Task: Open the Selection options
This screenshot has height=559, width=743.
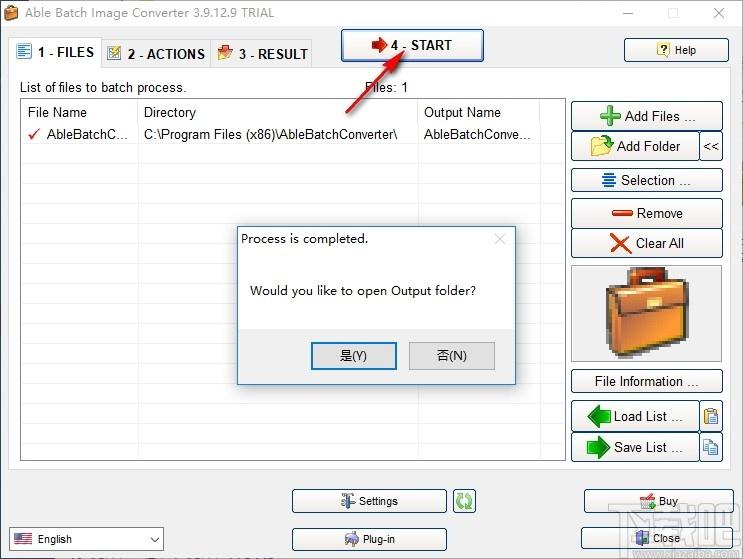Action: coord(647,180)
